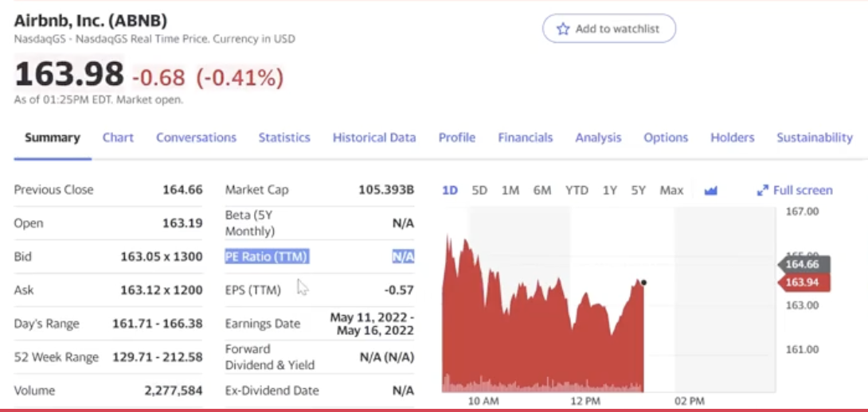Click the 164.66 previous close chart marker
The image size is (868, 412).
tap(804, 264)
